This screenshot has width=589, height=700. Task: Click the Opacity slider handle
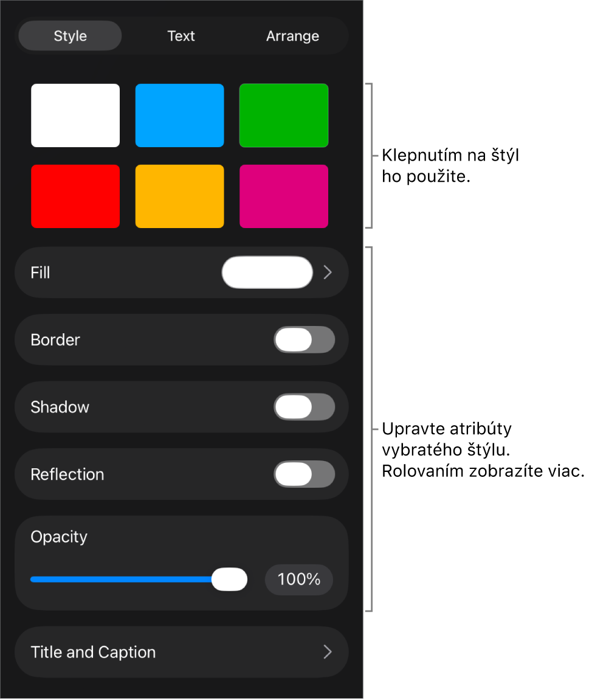(x=229, y=580)
